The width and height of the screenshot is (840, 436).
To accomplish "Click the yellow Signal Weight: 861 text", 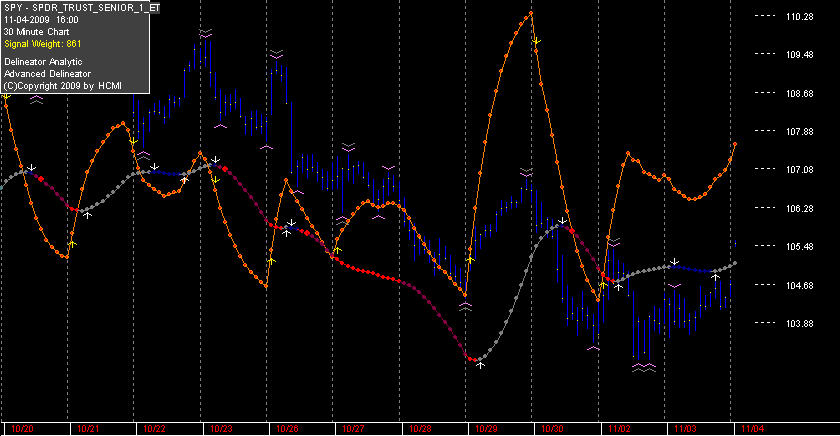I will [x=43, y=44].
